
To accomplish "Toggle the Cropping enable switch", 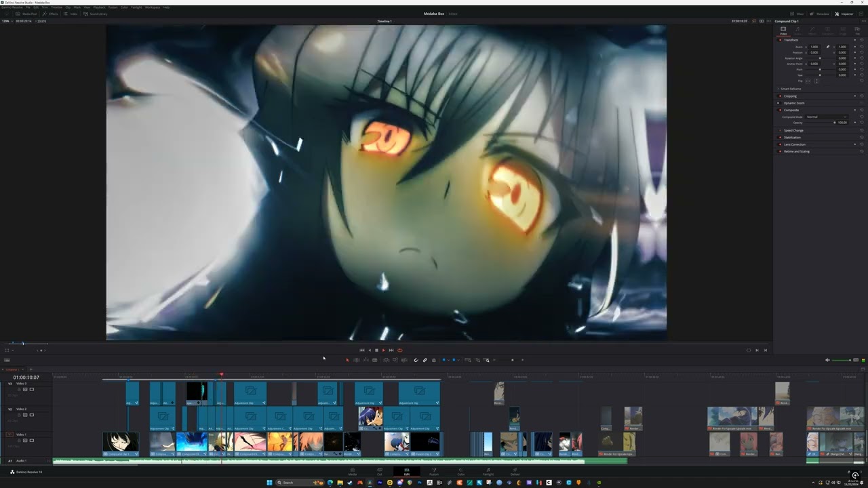I will pos(778,96).
